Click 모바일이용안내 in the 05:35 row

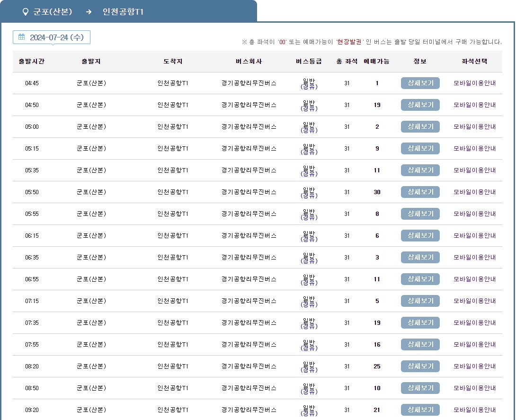[x=474, y=170]
